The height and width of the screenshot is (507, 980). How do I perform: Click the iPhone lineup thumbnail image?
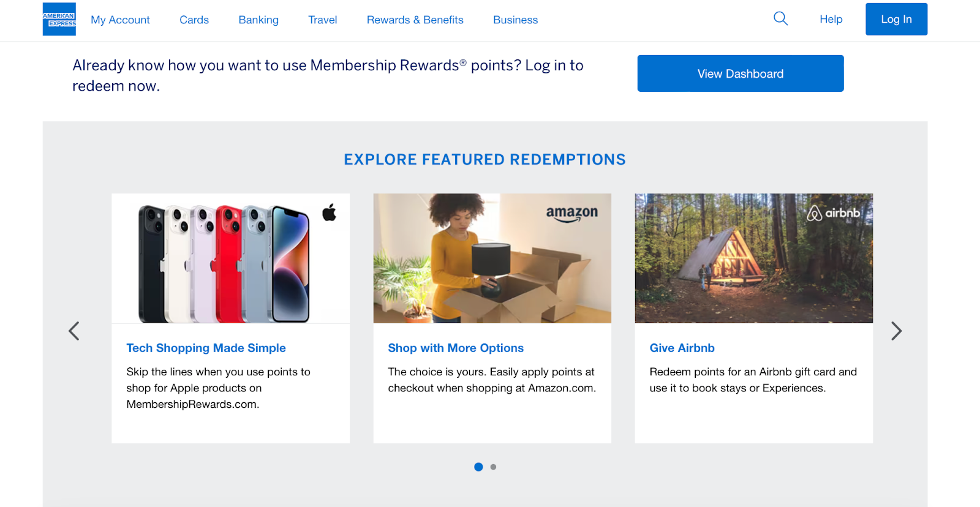[224, 263]
